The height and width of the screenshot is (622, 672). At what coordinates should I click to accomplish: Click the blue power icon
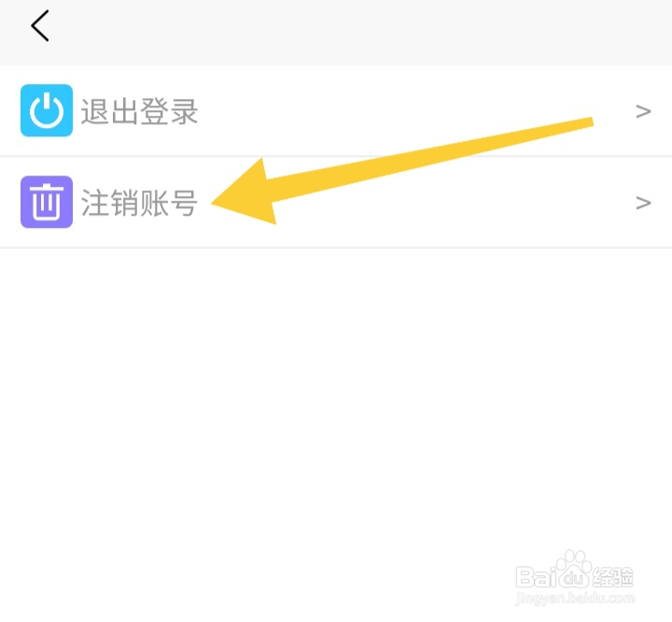pyautogui.click(x=47, y=110)
